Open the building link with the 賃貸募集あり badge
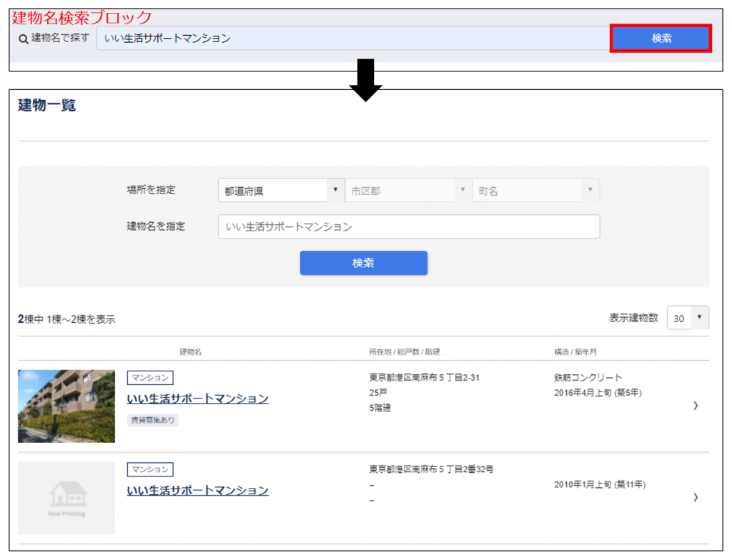Viewport: 732px width, 560px height. 197,399
